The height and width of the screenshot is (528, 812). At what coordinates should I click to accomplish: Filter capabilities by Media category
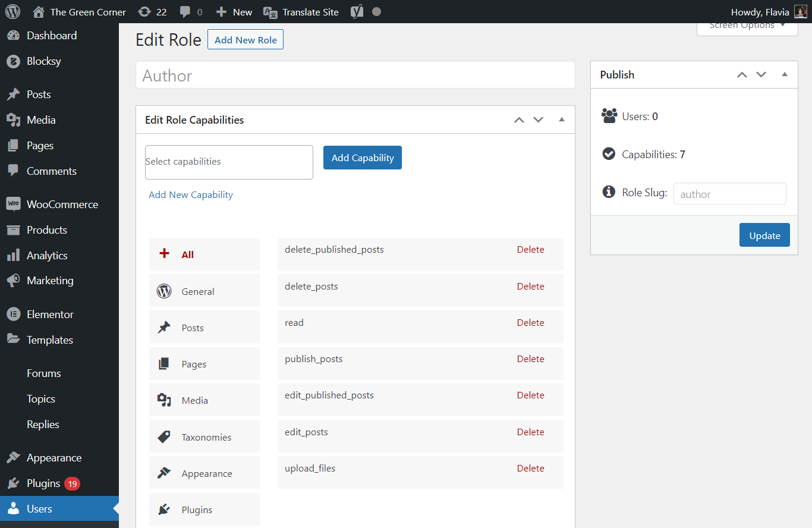[x=194, y=401]
